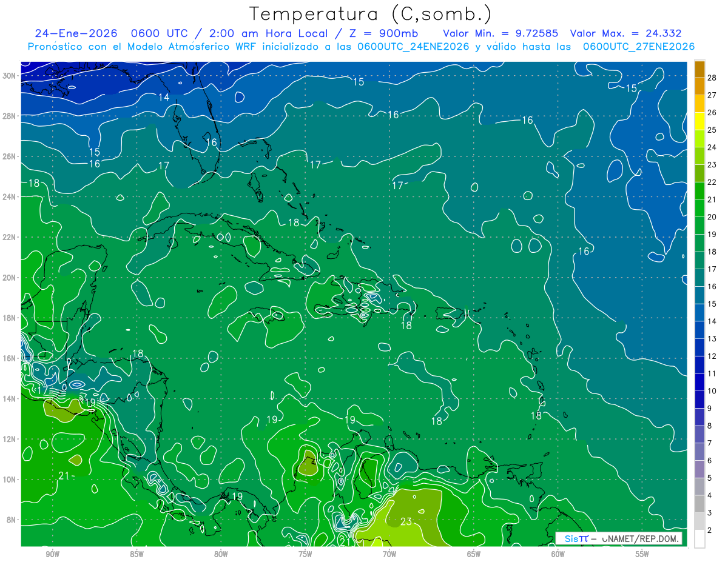Click the '26N' latitude axis label

point(10,156)
